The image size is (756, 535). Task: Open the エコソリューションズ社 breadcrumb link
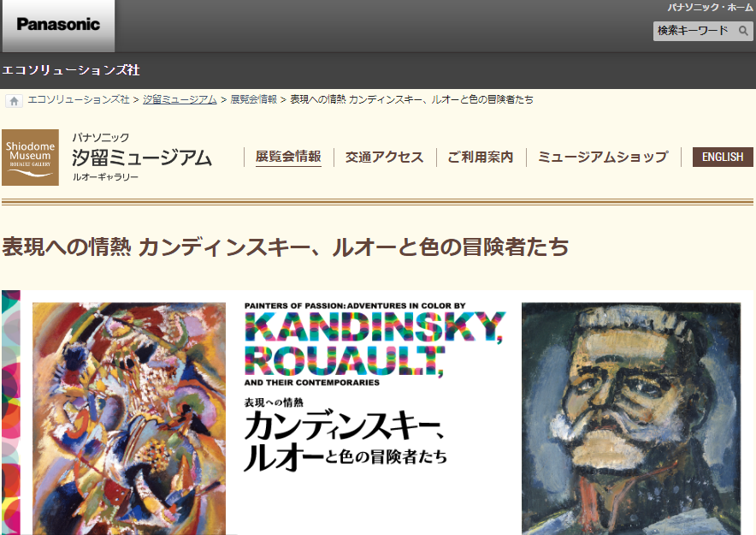pyautogui.click(x=79, y=99)
